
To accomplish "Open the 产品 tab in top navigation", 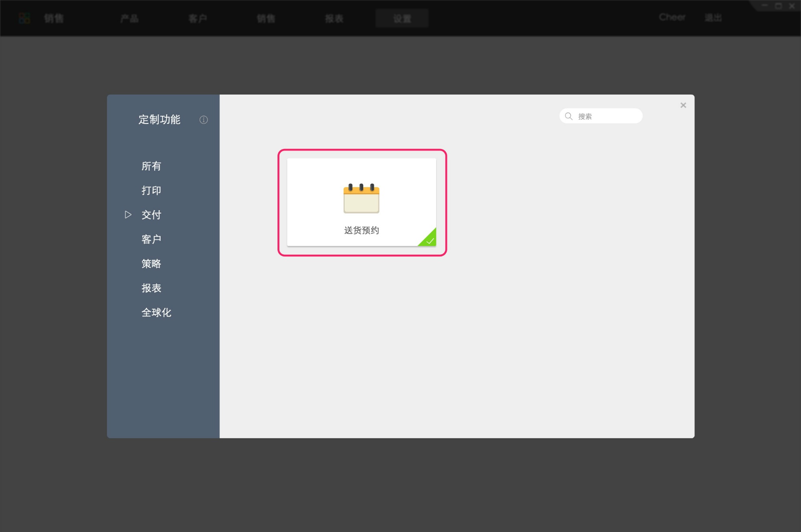I will click(x=129, y=18).
